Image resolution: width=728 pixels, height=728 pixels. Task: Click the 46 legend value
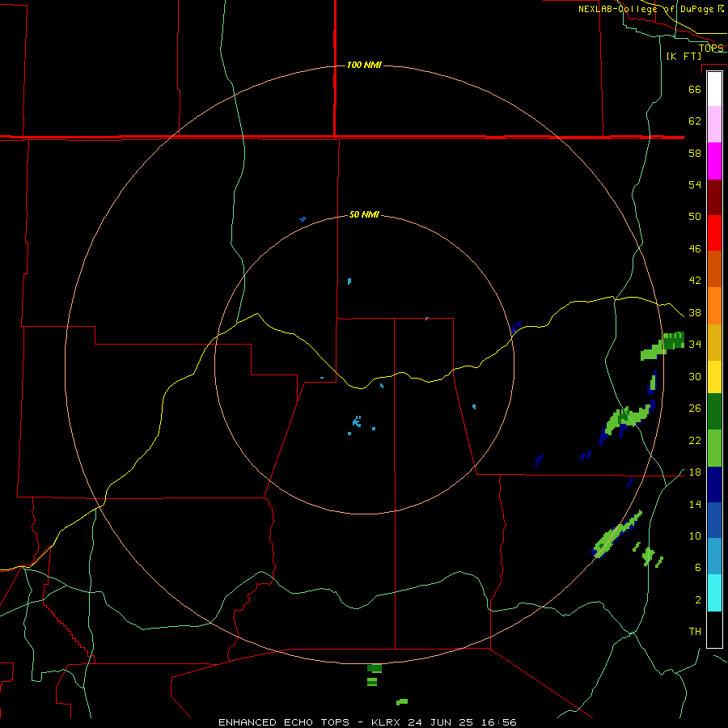click(695, 249)
